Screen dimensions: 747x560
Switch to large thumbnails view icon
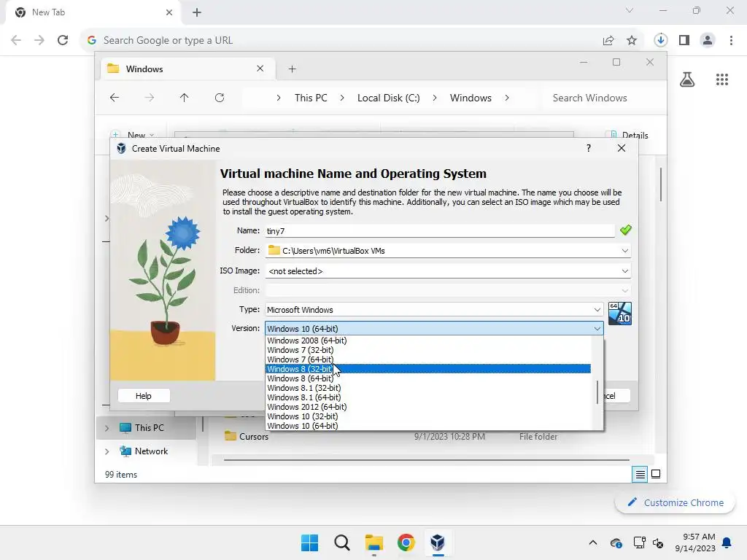[656, 474]
